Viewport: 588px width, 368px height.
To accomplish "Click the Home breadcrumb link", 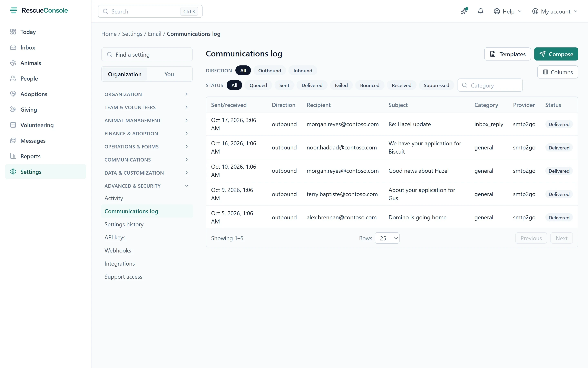I will [x=109, y=34].
